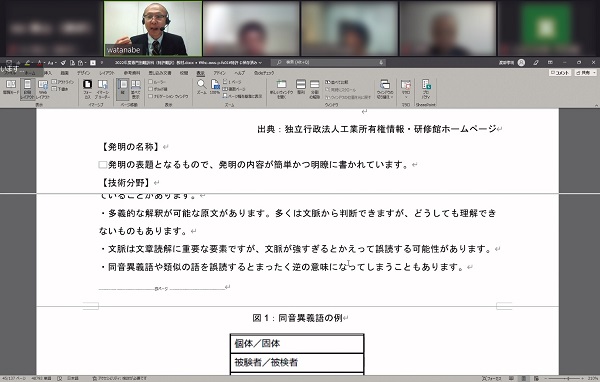Screen dimensions: 600x382
Task: Click the Split window icon
Action: [x=315, y=89]
